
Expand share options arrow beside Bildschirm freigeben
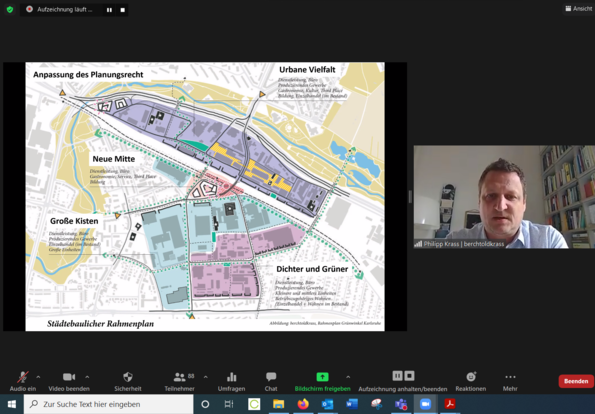click(348, 377)
